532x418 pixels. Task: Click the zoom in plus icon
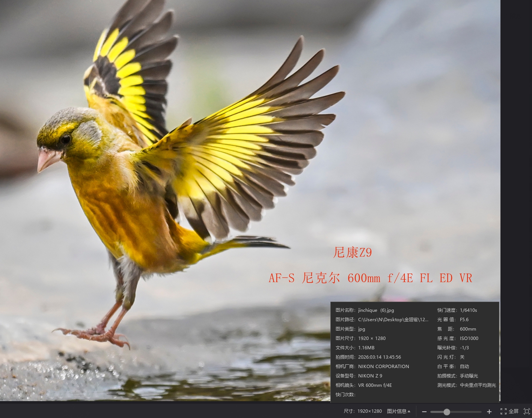point(489,412)
